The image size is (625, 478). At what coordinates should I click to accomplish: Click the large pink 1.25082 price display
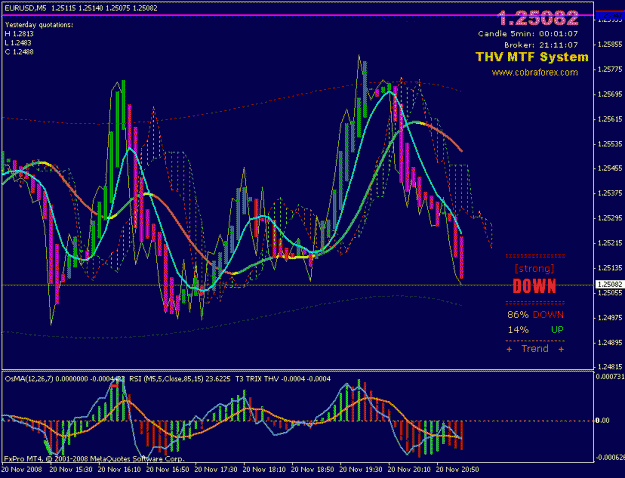point(538,18)
